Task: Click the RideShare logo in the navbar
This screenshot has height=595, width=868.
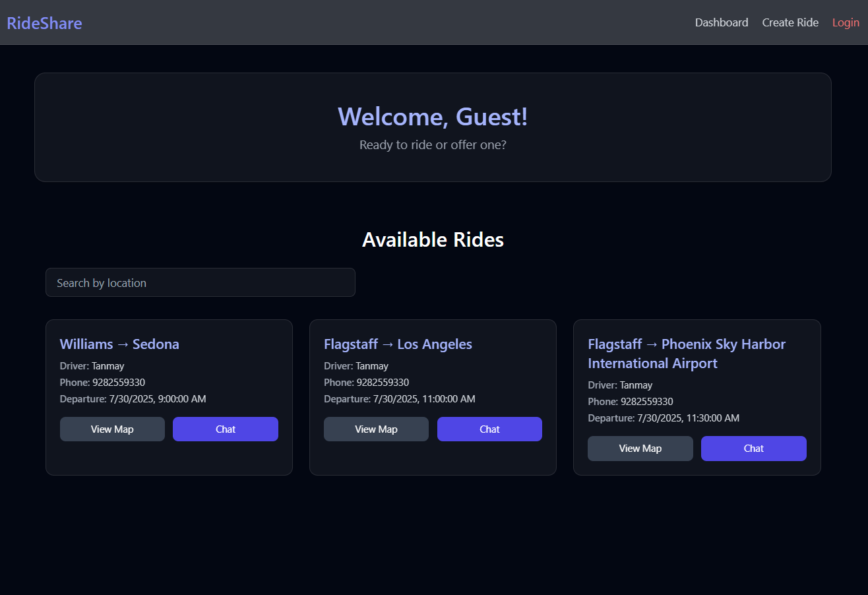Action: click(44, 23)
